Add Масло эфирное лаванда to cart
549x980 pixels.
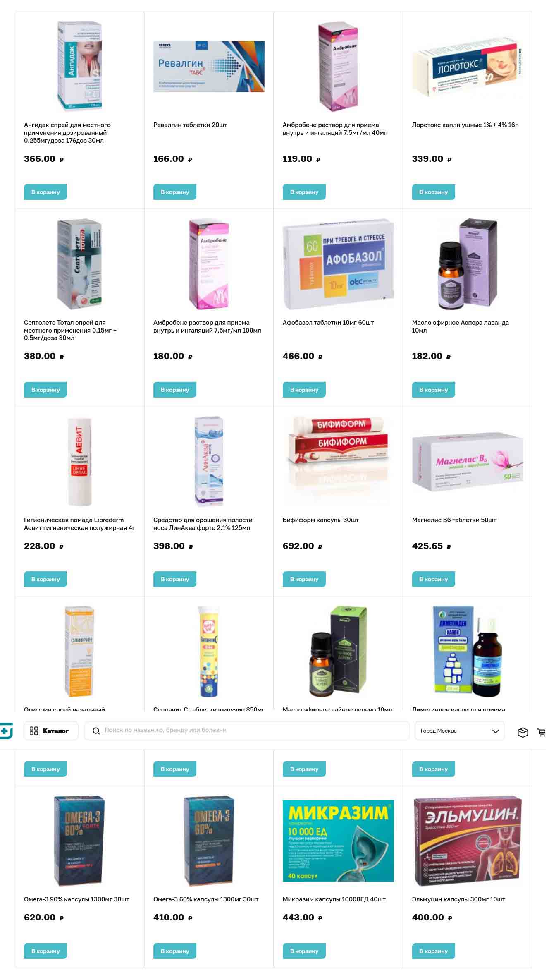coord(434,390)
